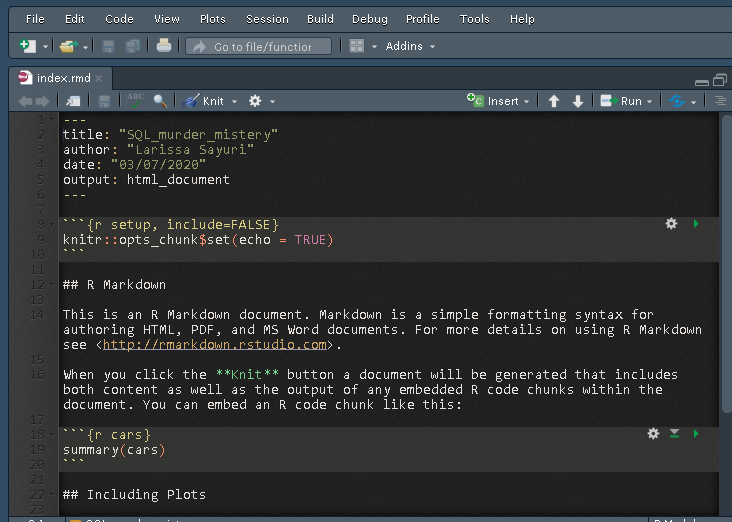The image size is (732, 522).
Task: Open the Profile menu
Action: click(x=422, y=19)
